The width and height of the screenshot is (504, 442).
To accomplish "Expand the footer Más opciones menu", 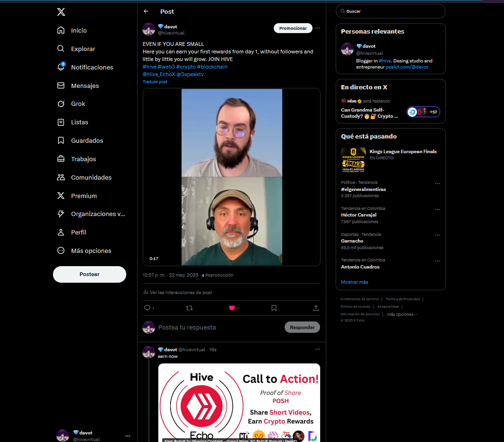I will (402, 314).
